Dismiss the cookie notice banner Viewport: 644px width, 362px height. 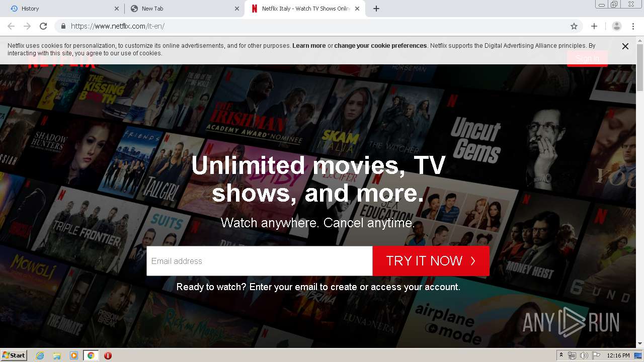pos(625,46)
